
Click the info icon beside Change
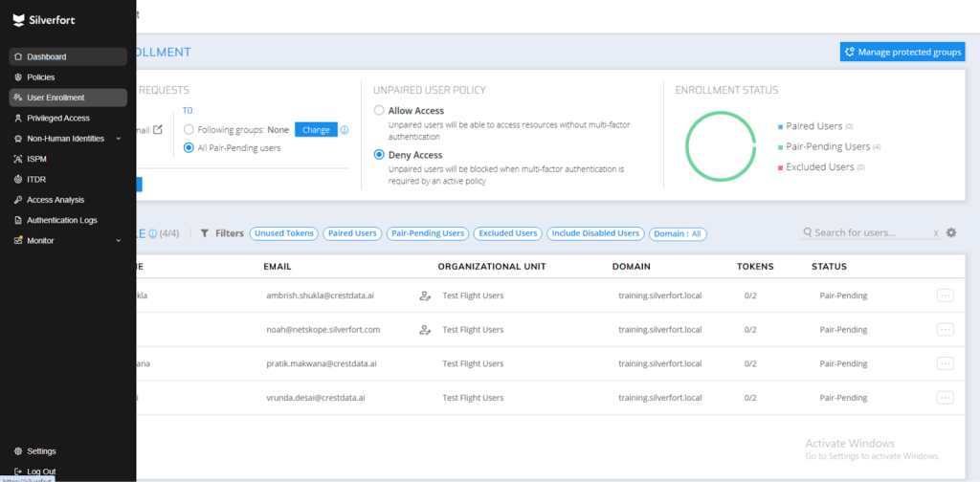click(x=345, y=130)
